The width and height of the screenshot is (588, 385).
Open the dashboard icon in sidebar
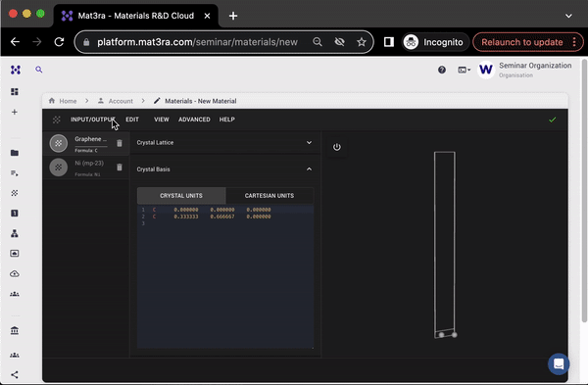point(15,92)
